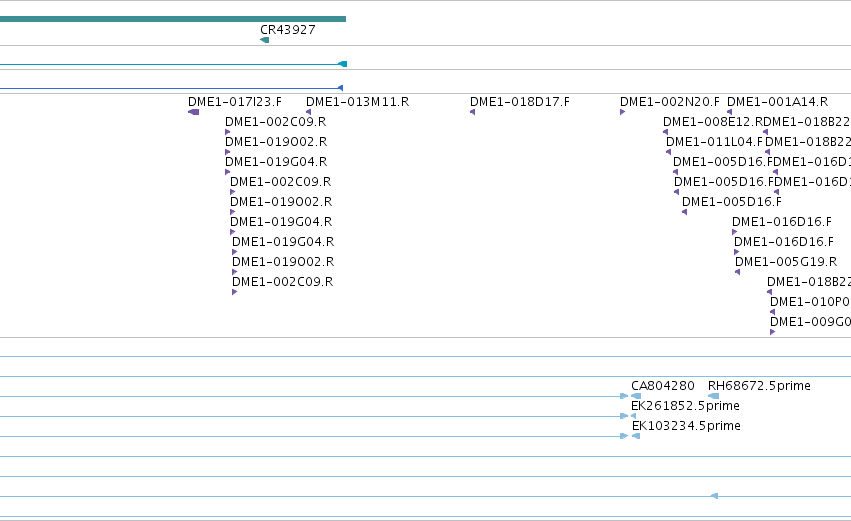Select the purple arrow of DME1-009G0
Screen dimensions: 851x521
pos(773,332)
